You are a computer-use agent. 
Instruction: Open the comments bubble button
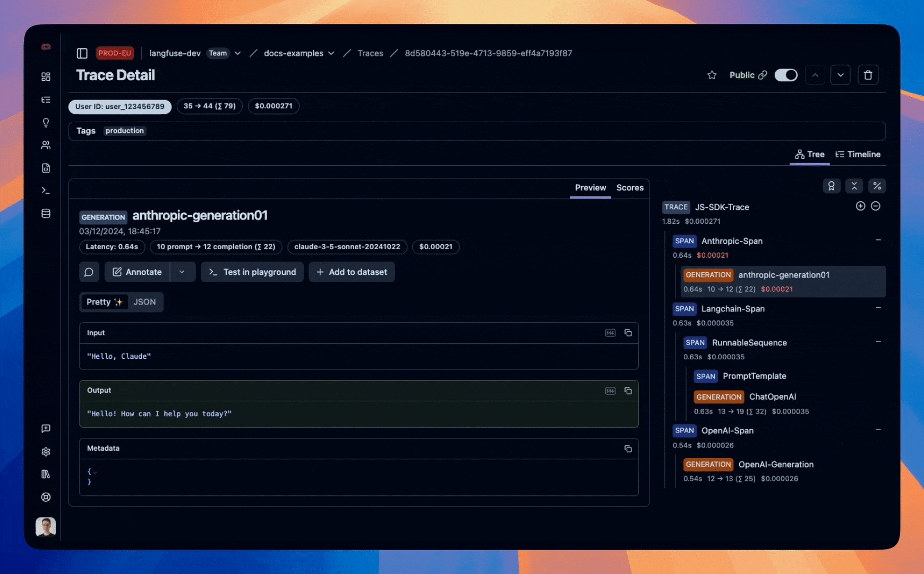[89, 272]
